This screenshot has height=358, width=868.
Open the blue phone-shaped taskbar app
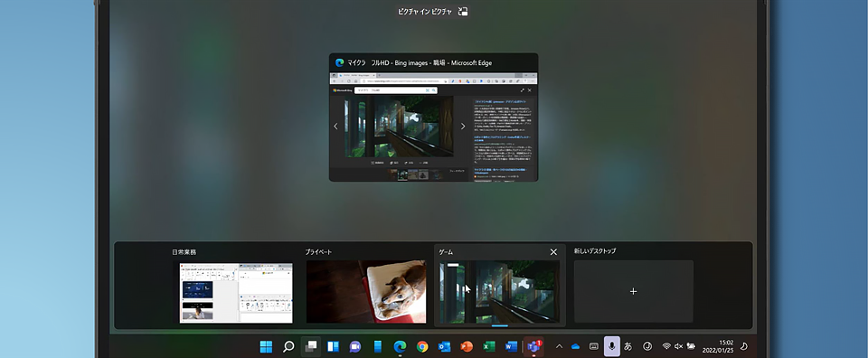click(x=378, y=347)
